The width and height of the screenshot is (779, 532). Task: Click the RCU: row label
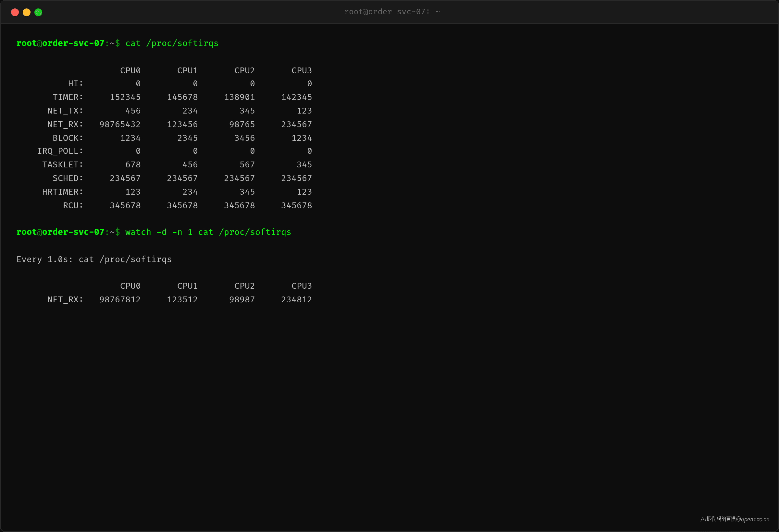click(73, 206)
